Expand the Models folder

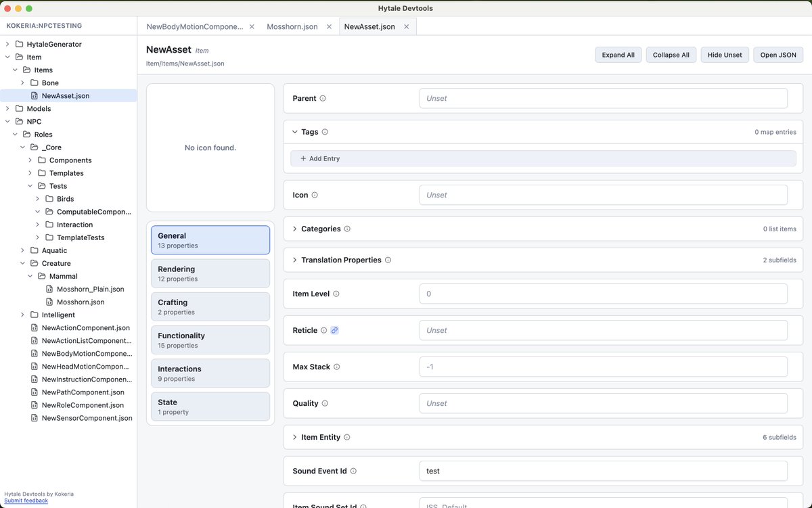tap(7, 108)
